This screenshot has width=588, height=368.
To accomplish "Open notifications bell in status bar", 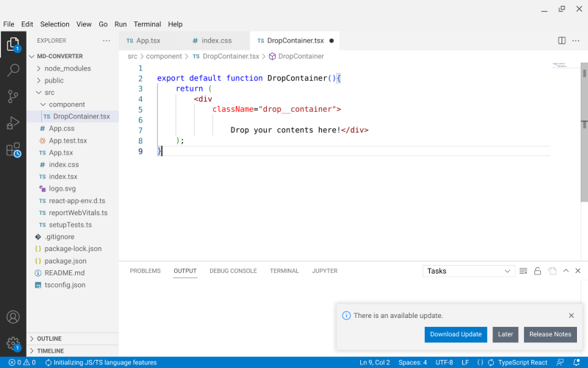I will tap(576, 362).
